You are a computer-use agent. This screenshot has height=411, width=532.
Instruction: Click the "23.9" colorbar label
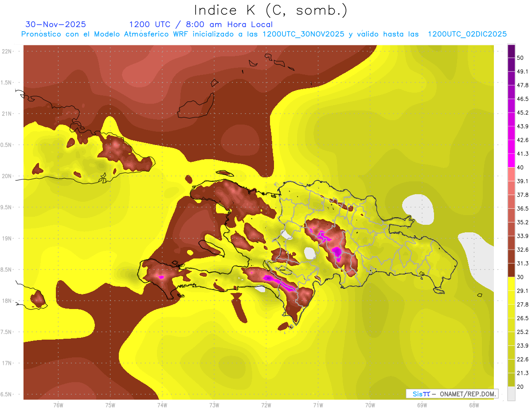click(x=522, y=345)
